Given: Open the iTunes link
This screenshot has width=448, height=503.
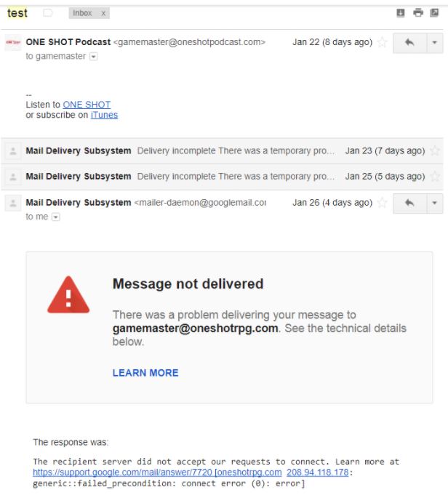Looking at the screenshot, I should tap(104, 115).
